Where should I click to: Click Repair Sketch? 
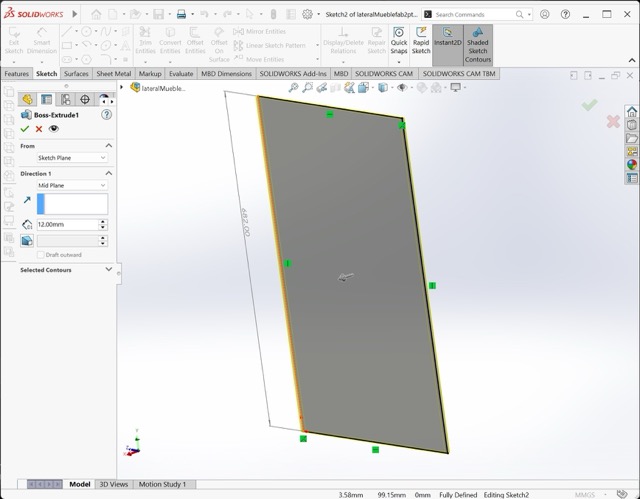376,41
